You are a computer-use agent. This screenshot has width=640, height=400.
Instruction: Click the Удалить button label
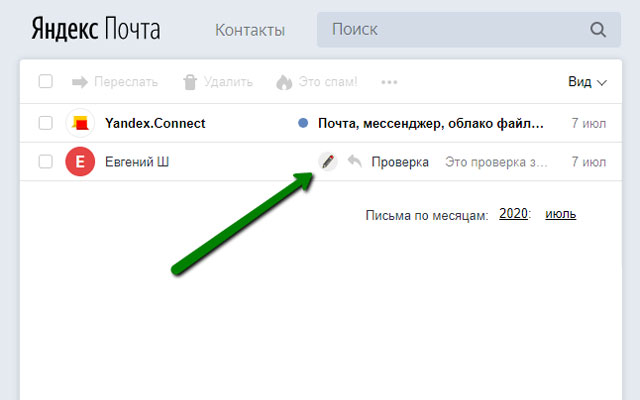pos(228,82)
